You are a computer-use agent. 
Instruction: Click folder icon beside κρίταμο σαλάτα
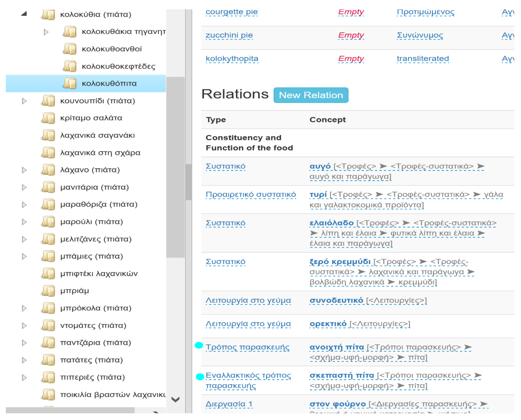click(x=48, y=118)
